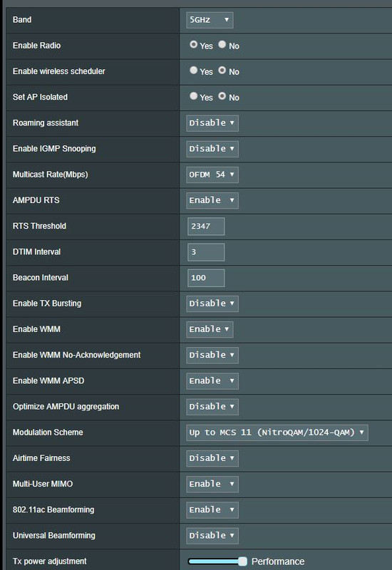Open the Enable TX Bursting dropdown
The height and width of the screenshot is (570, 392).
click(212, 304)
